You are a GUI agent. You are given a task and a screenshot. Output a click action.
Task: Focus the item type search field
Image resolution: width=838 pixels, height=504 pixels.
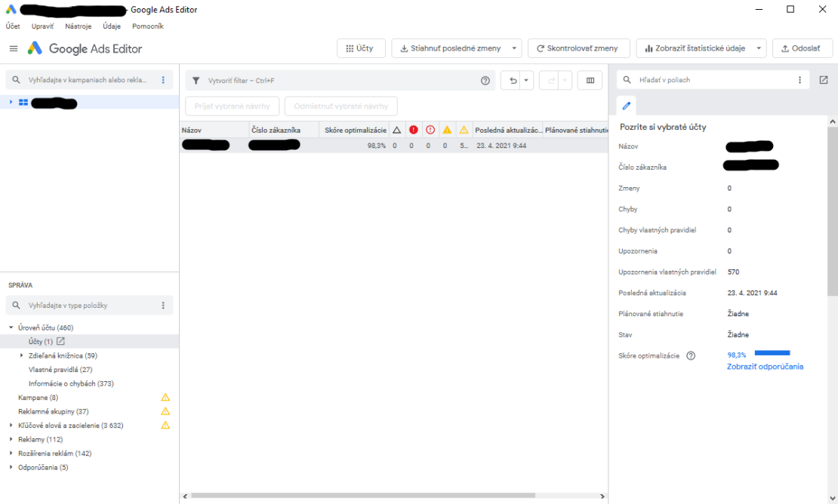point(90,306)
